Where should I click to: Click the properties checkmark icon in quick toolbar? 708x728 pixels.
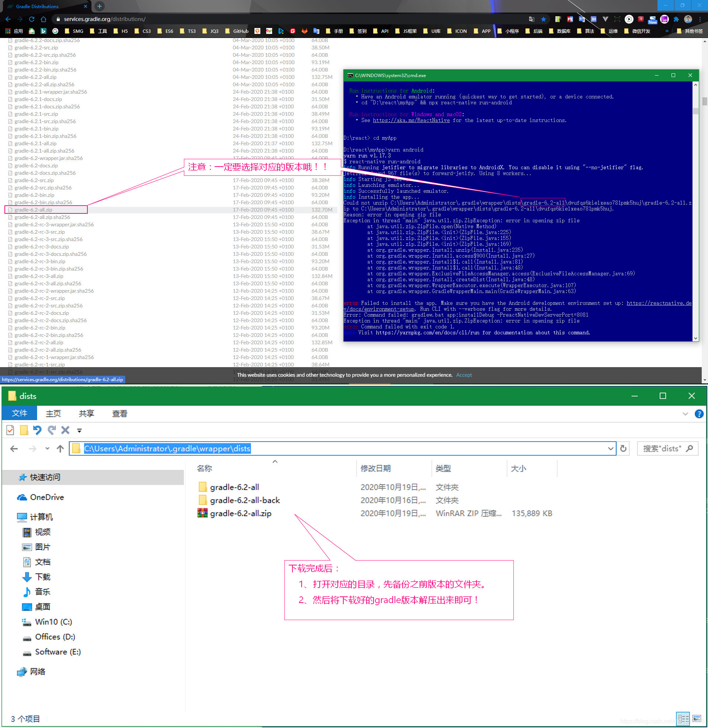10,430
